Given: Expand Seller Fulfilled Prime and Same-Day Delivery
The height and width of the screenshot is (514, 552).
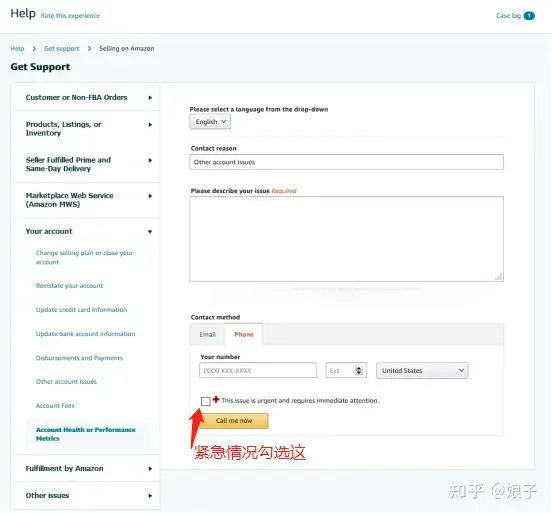Looking at the screenshot, I should click(x=86, y=164).
